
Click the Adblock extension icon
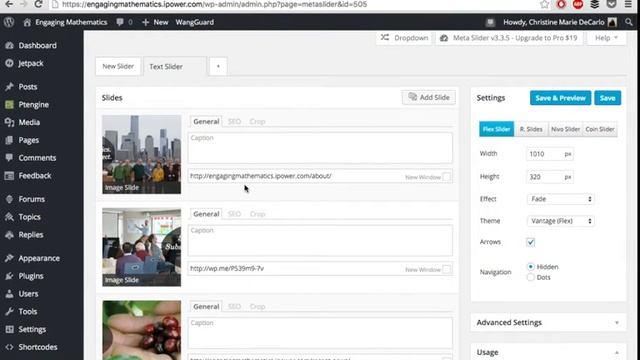coord(578,4)
